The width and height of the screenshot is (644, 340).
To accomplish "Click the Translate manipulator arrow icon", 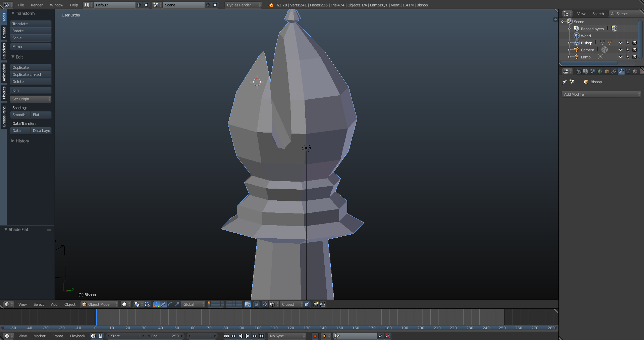I will 163,304.
